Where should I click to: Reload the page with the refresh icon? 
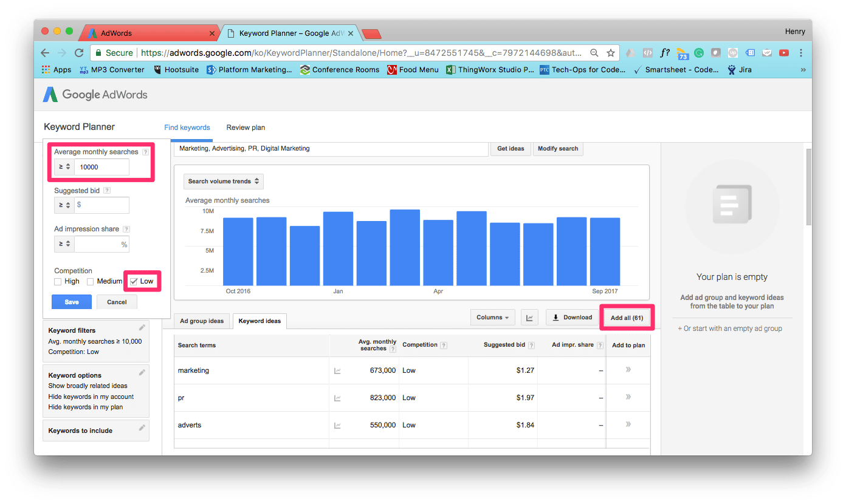pos(79,53)
